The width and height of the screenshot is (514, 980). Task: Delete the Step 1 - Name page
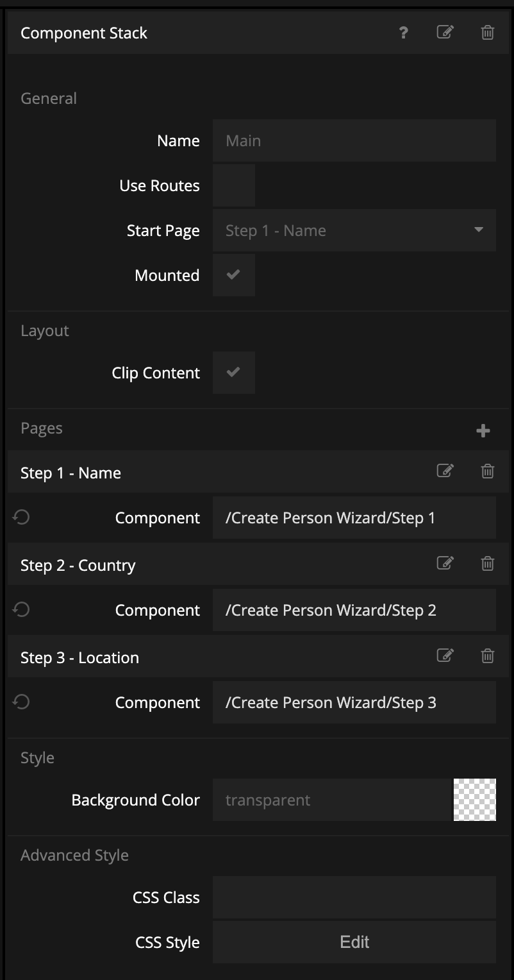(488, 472)
